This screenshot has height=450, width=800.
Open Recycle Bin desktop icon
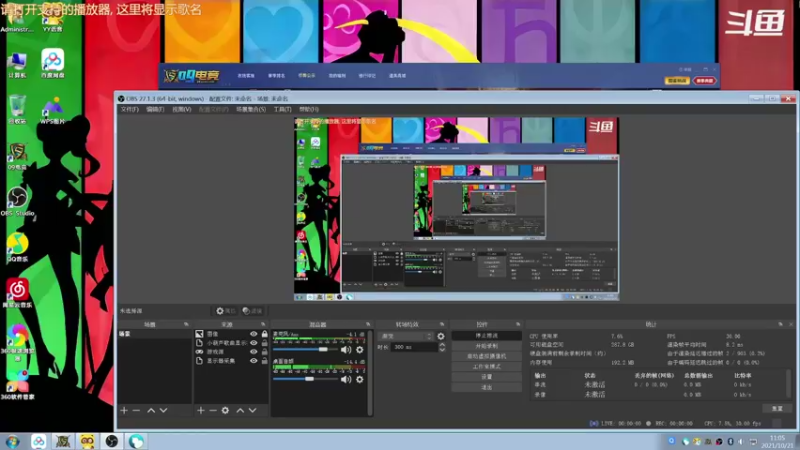point(17,109)
